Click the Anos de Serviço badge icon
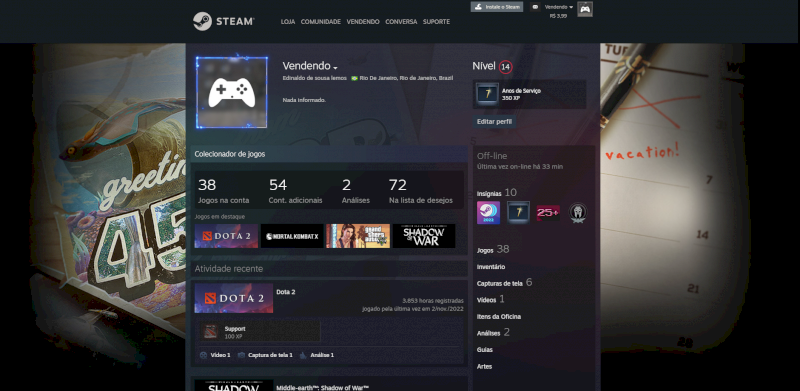This screenshot has width=800, height=391. [x=487, y=94]
